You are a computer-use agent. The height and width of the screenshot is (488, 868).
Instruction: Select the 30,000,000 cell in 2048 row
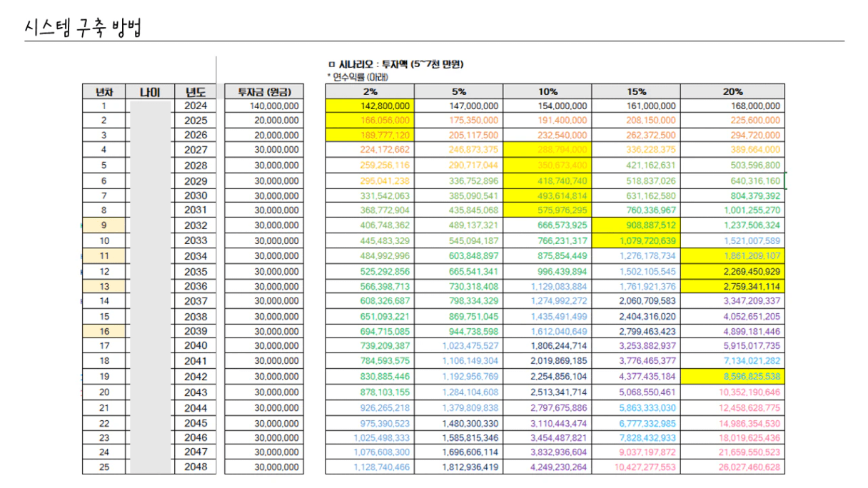(263, 467)
